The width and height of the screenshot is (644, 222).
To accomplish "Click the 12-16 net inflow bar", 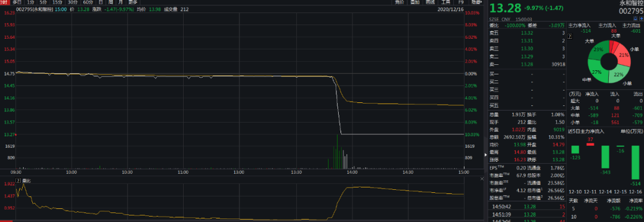I will [x=636, y=162].
